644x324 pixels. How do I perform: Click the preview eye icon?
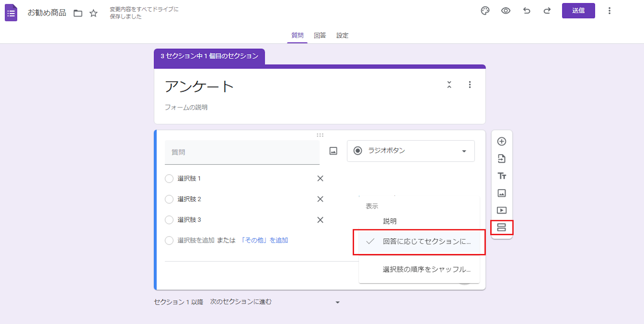(x=506, y=11)
